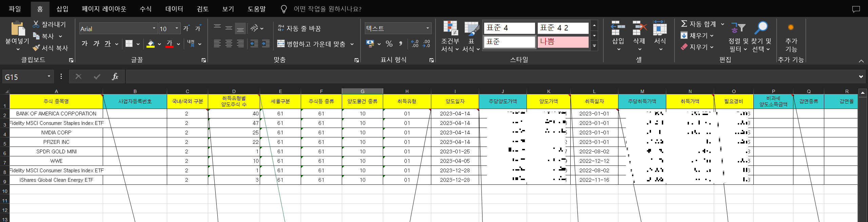Screen dimensions: 868x222
Task: Click the Insert cells (삽입) icon
Action: pos(618,28)
